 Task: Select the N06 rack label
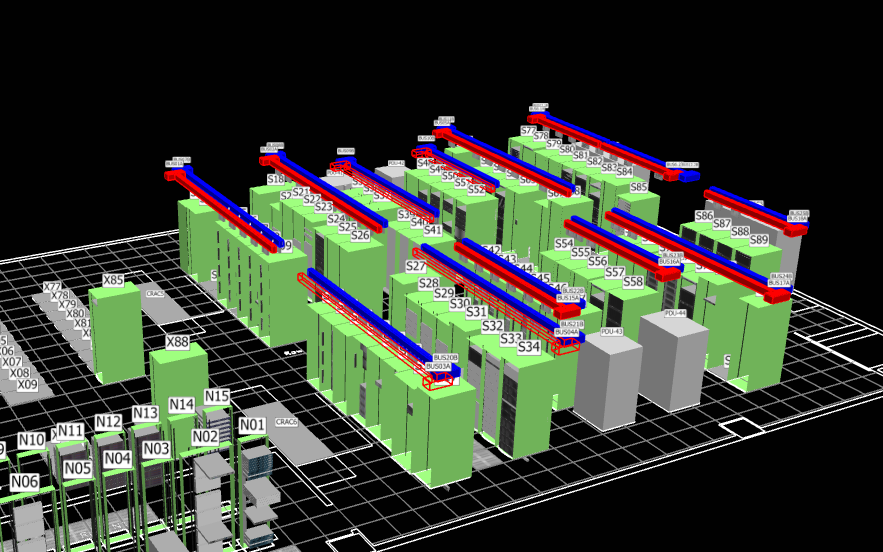pos(25,482)
